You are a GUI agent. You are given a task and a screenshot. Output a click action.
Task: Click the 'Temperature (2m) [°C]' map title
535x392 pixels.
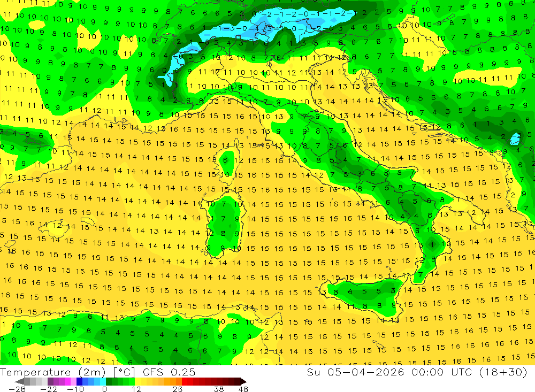click(68, 372)
